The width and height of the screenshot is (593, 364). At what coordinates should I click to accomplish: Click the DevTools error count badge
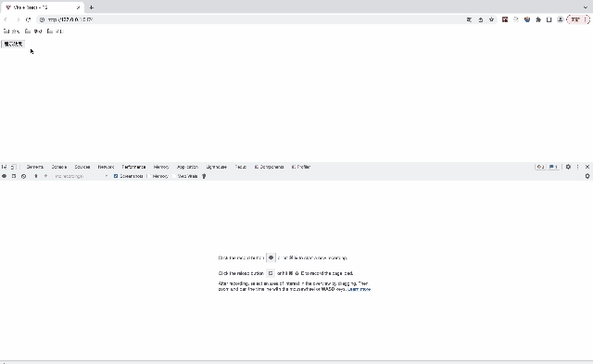[540, 167]
